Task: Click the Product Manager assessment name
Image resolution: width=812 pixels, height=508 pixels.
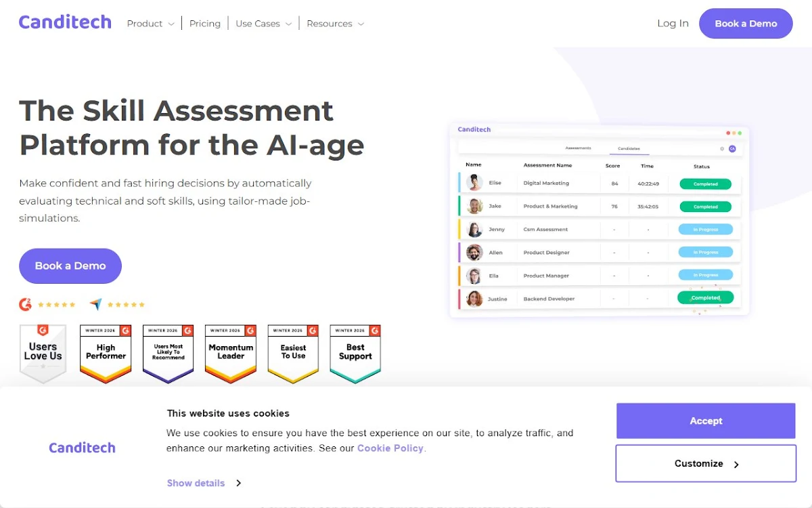Action: [546, 276]
